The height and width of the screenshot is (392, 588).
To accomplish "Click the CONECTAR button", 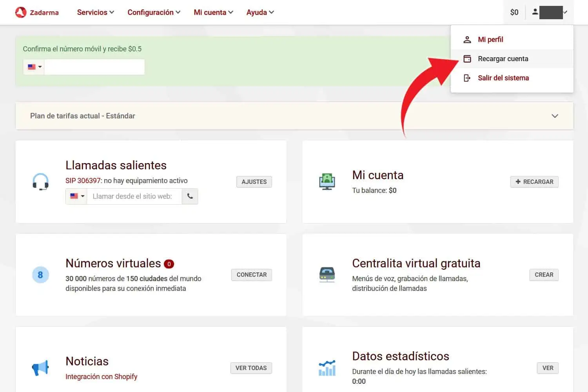I will tap(252, 275).
